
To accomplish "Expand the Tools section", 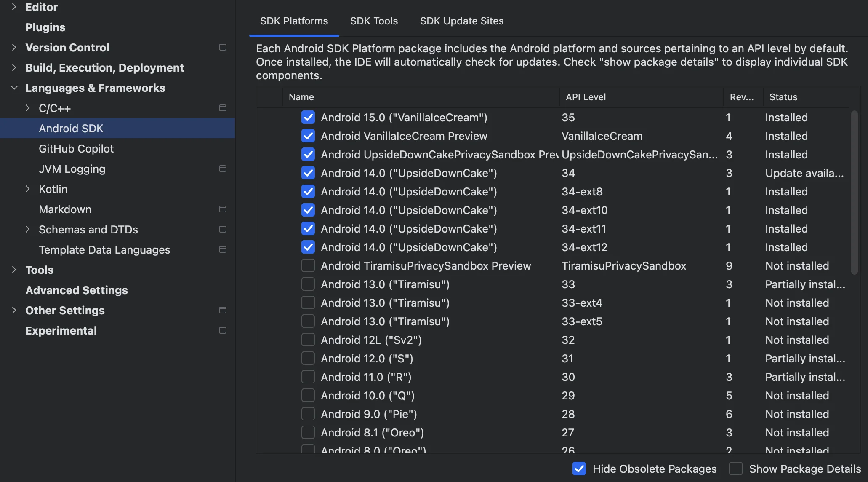I will [x=14, y=270].
